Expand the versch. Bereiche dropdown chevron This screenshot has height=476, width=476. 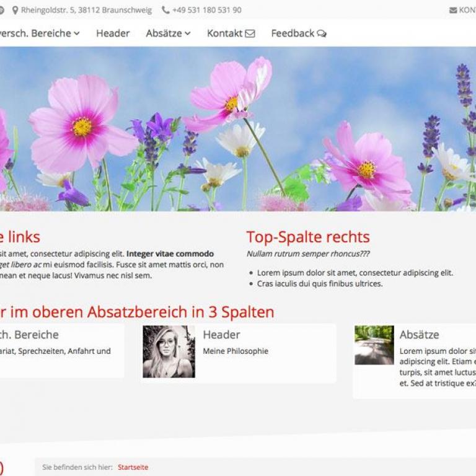coord(77,33)
